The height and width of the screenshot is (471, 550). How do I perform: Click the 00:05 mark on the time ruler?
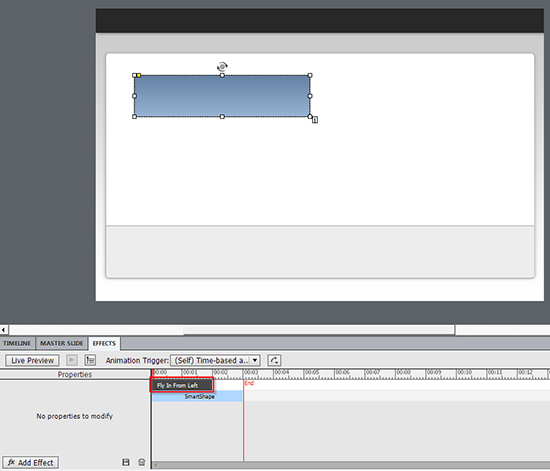tap(310, 372)
